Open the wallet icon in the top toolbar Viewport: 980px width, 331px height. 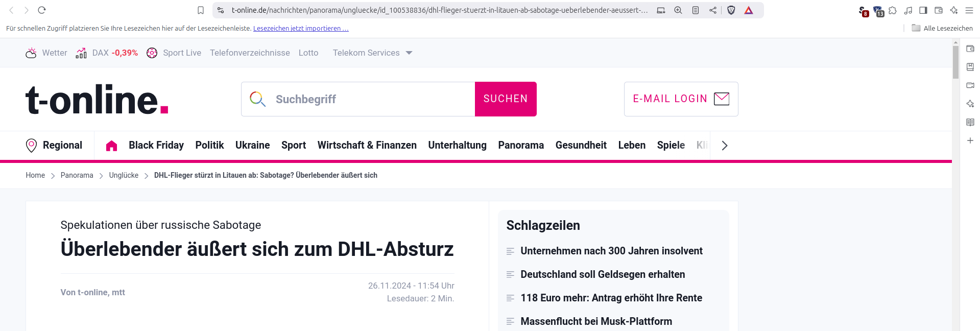[x=939, y=10]
